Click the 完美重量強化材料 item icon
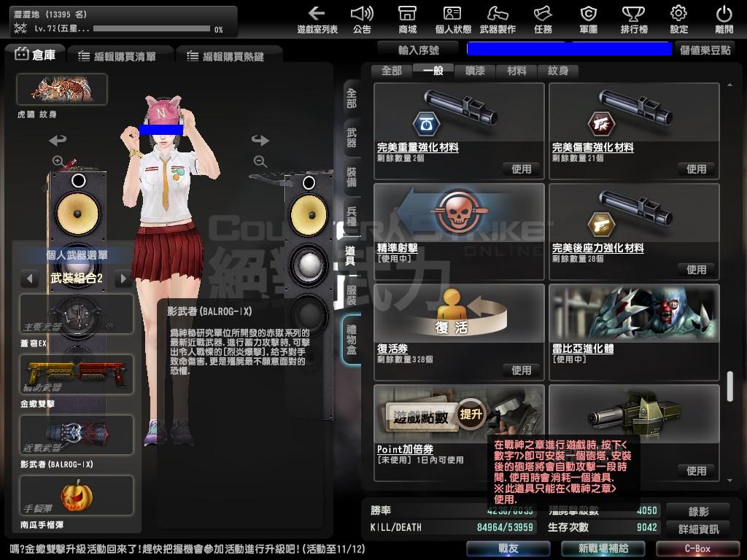This screenshot has width=747, height=560. click(460, 113)
